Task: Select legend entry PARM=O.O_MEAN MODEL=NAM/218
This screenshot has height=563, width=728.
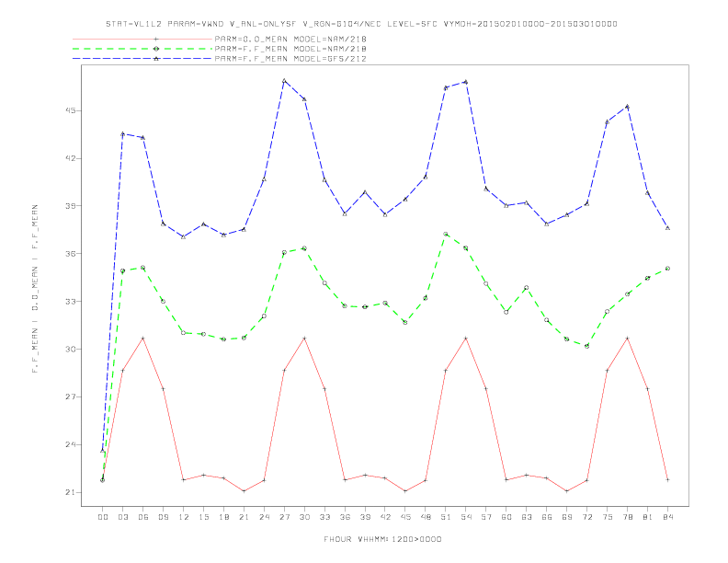Action: tap(290, 39)
